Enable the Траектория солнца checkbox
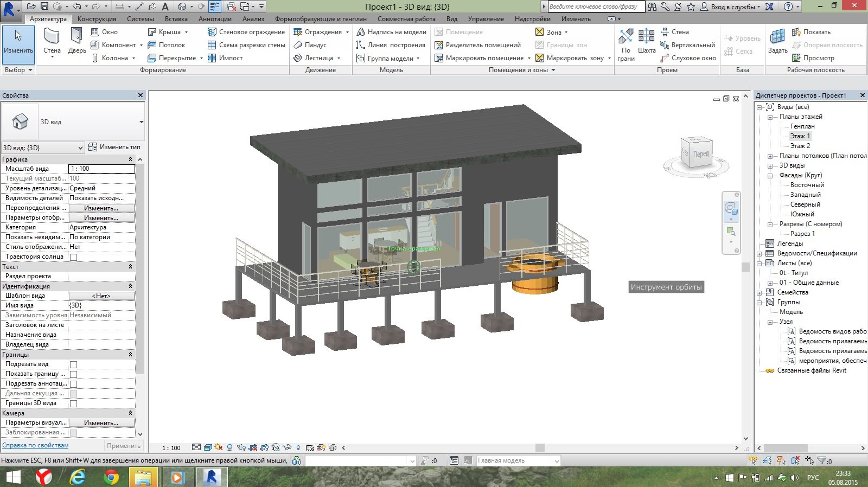 point(73,257)
